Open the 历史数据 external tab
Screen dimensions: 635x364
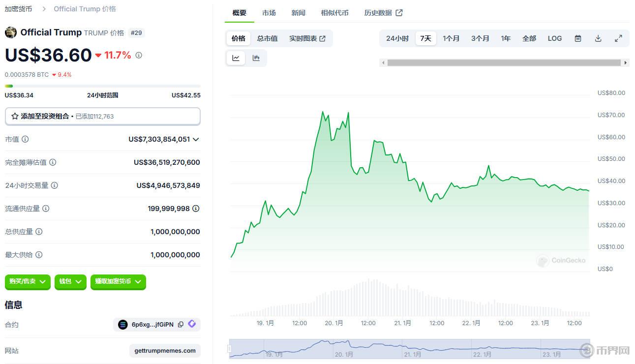click(x=383, y=13)
